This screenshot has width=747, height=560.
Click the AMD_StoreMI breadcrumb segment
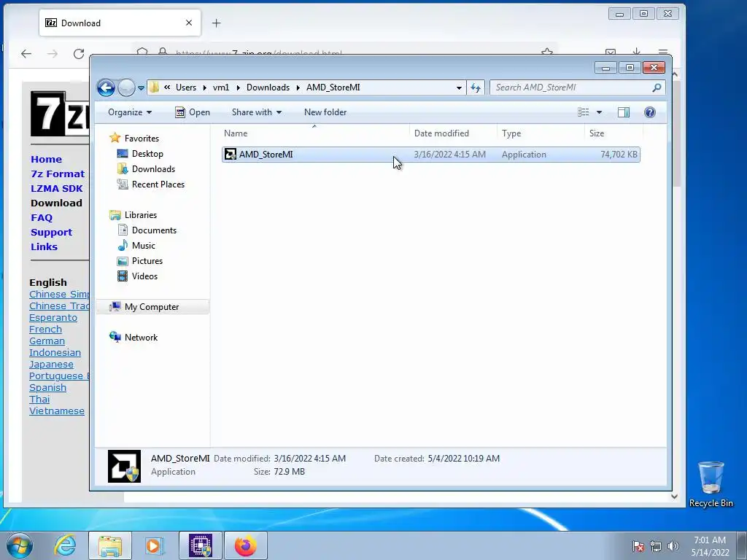[x=333, y=87]
